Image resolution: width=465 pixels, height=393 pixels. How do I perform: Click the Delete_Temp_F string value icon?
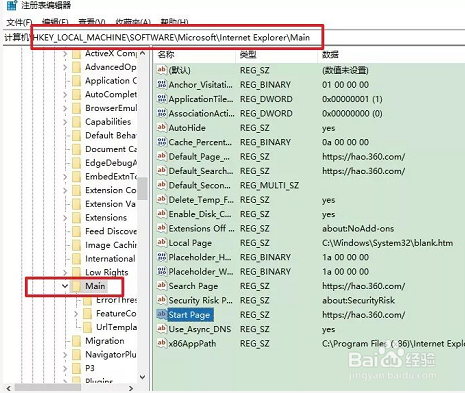click(162, 199)
